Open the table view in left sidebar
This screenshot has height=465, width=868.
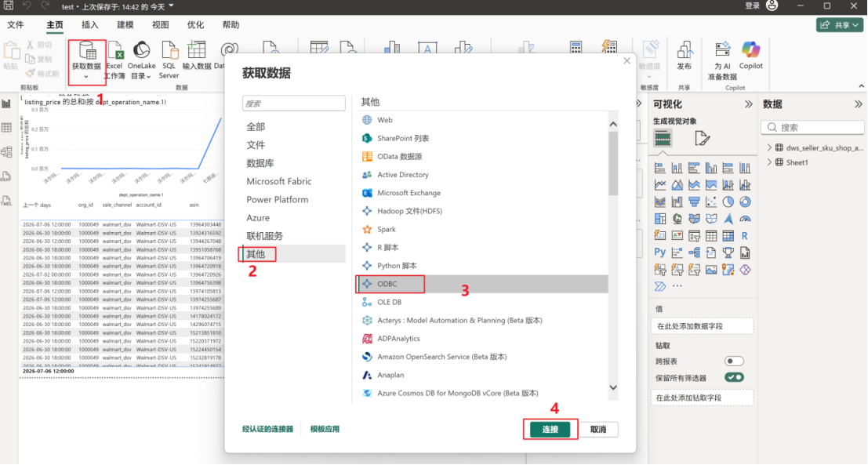[6, 127]
